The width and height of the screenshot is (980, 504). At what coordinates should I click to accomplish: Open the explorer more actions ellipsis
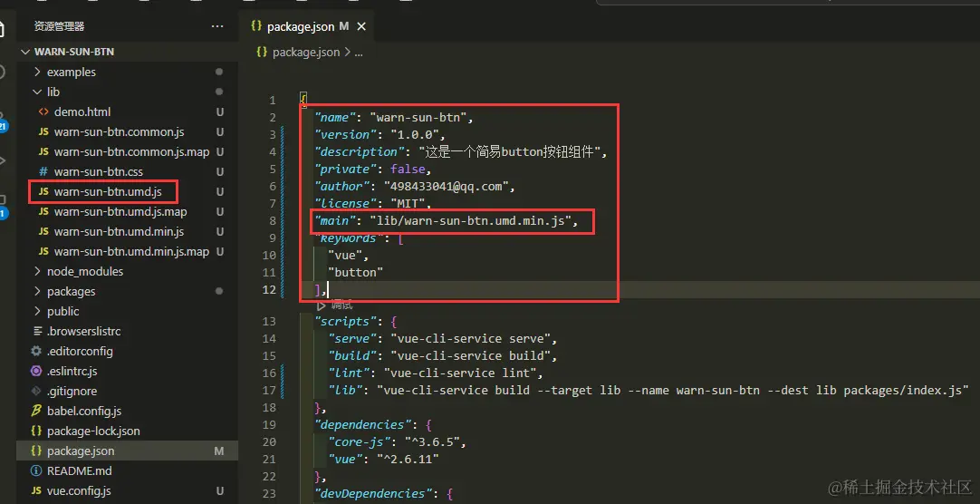click(217, 26)
